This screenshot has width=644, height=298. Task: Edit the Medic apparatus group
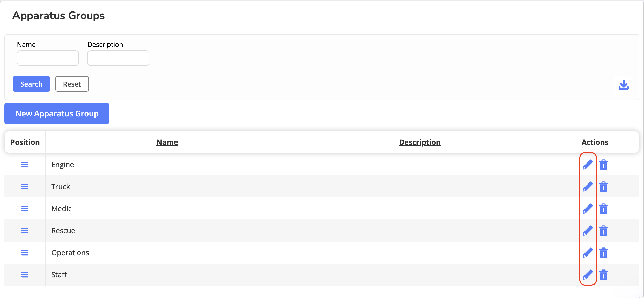coord(588,209)
